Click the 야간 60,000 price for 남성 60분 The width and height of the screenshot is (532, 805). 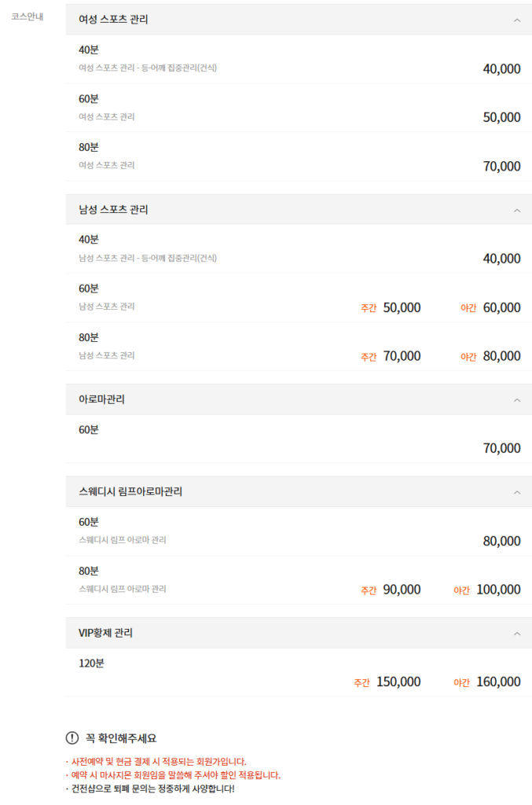[x=501, y=307]
